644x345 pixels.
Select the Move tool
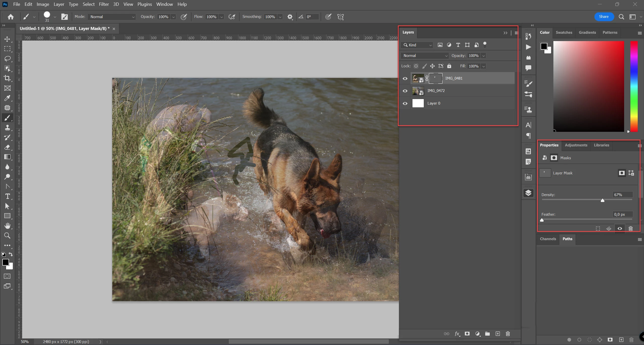pyautogui.click(x=7, y=39)
